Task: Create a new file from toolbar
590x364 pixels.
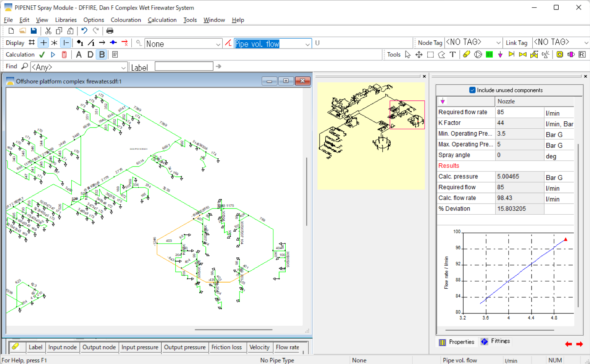Action: (11, 31)
